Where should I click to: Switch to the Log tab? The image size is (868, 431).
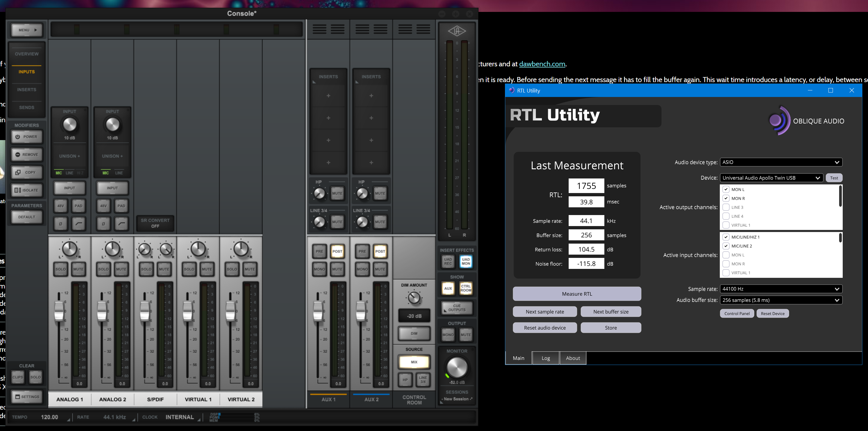[x=545, y=358]
